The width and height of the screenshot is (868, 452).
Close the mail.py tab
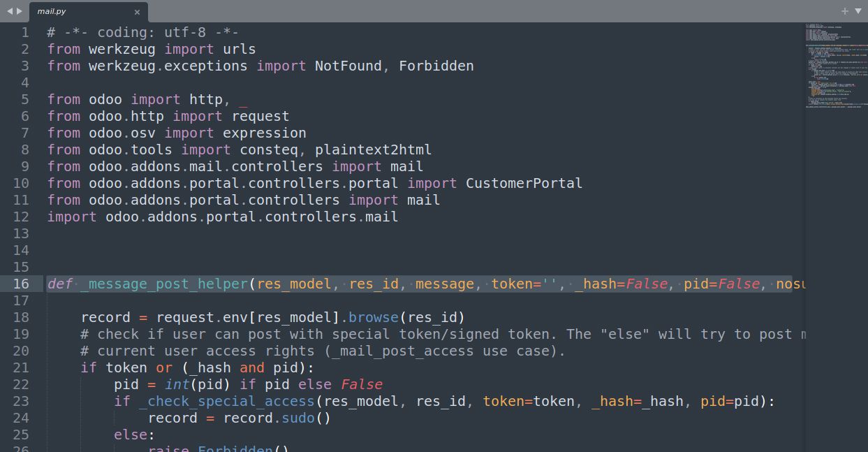click(x=137, y=12)
